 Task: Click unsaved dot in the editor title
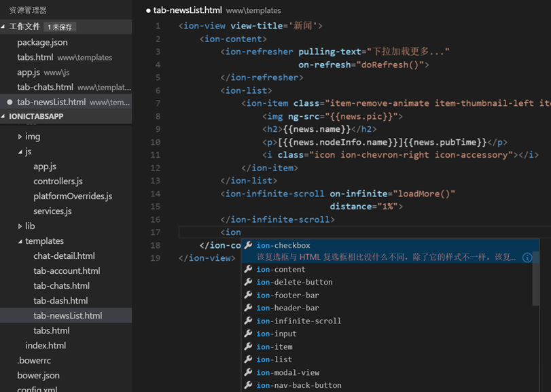[148, 11]
